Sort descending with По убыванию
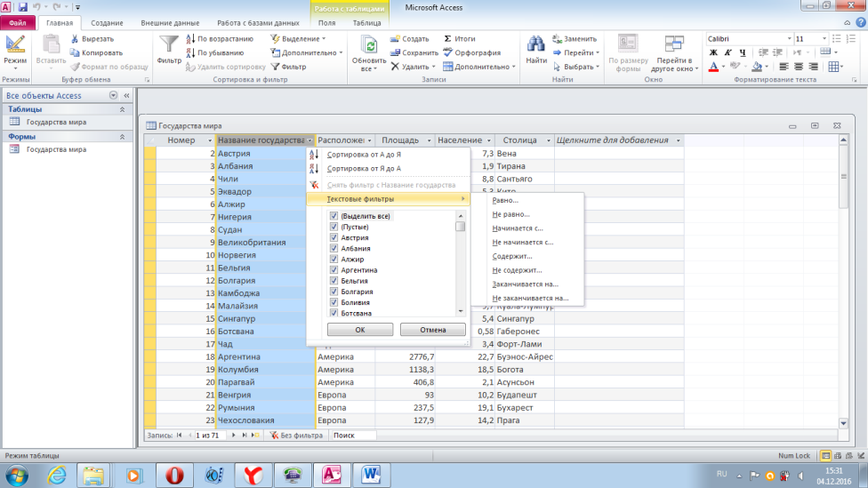The image size is (868, 488). point(215,52)
